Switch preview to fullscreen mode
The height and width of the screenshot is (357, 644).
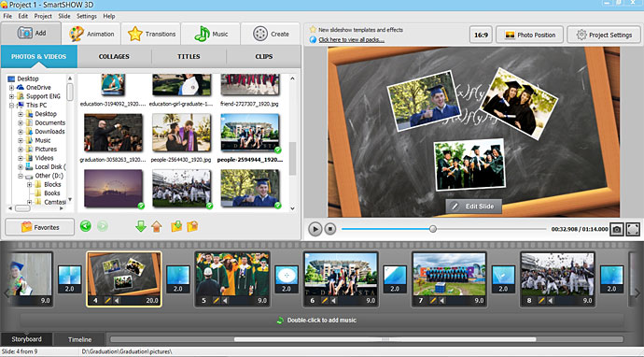pyautogui.click(x=633, y=229)
